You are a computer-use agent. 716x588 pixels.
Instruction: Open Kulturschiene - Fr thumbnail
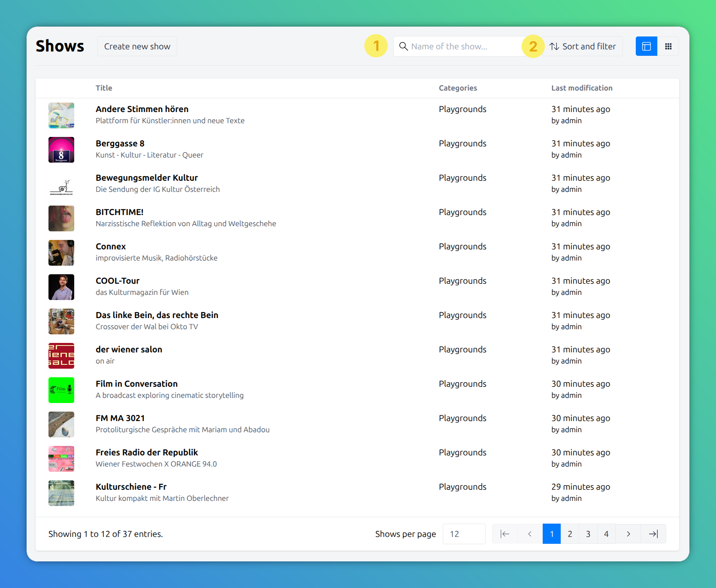click(x=61, y=493)
